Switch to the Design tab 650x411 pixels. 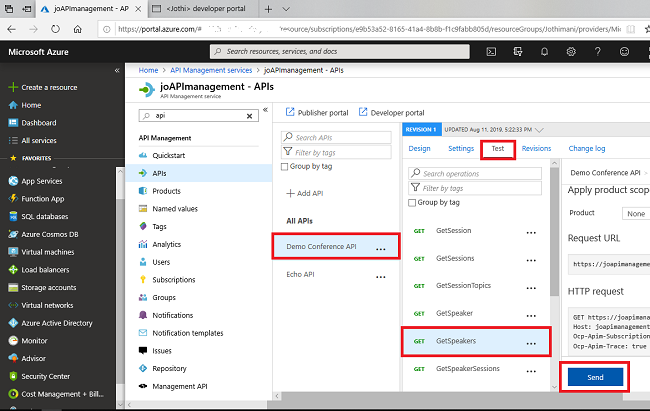pyautogui.click(x=419, y=148)
